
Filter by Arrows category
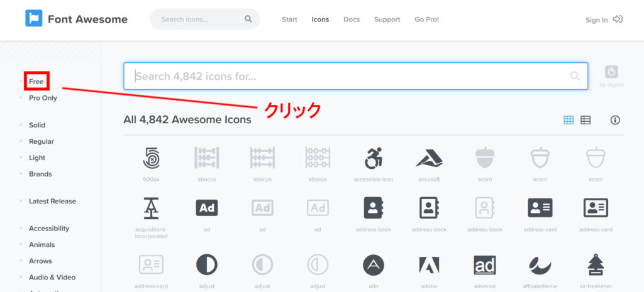[40, 261]
